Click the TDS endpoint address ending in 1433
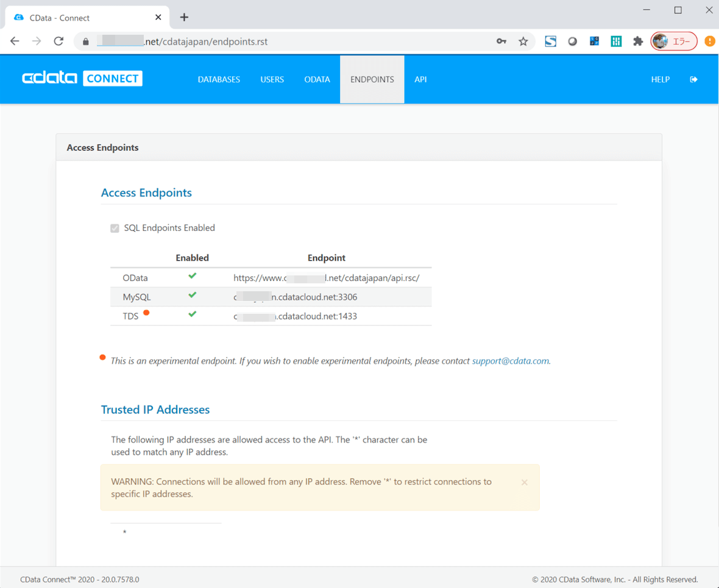 296,316
